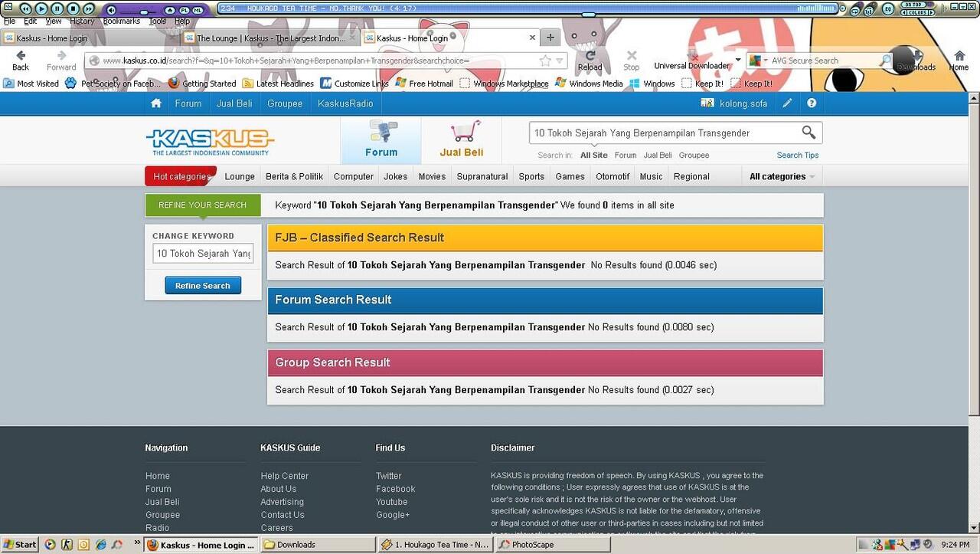Click the Kaskus home icon in the top bar

tap(156, 103)
